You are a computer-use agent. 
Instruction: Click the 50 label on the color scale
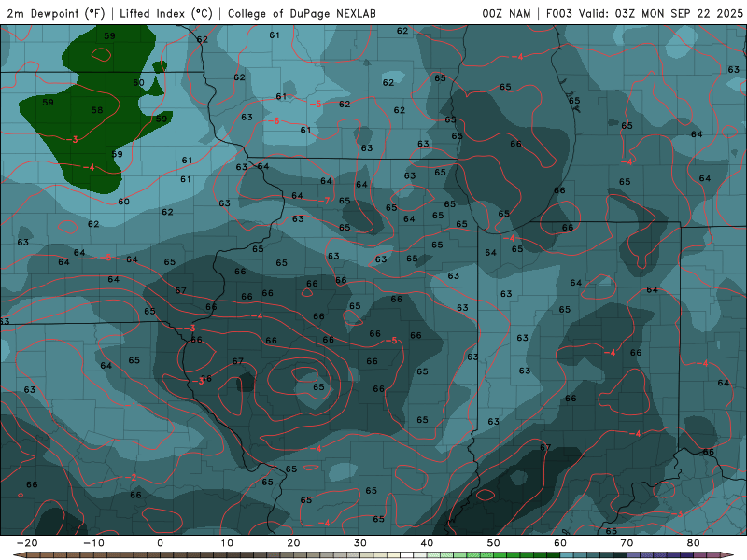[494, 543]
